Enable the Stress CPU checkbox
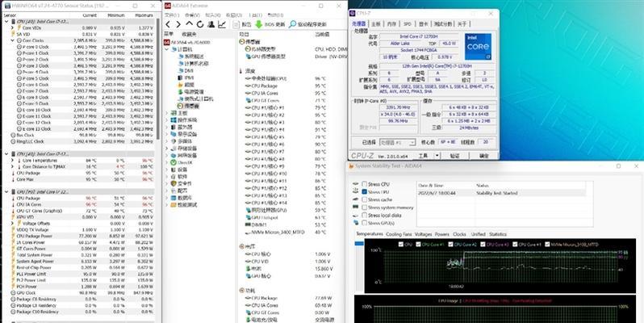 point(364,184)
